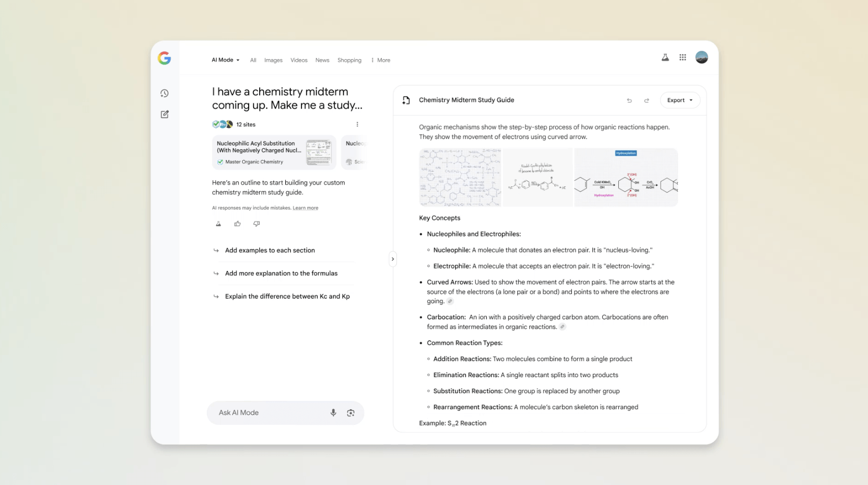Click the Learn more link
868x485 pixels.
click(305, 208)
